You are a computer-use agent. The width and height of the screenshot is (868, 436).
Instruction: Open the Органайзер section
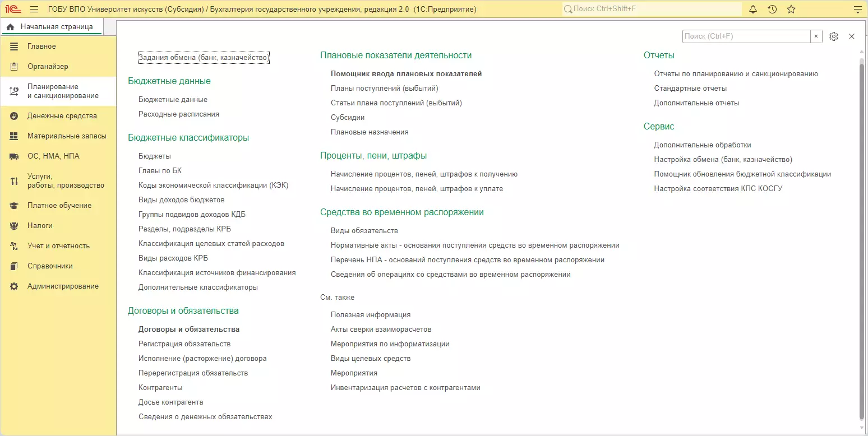[x=58, y=67]
